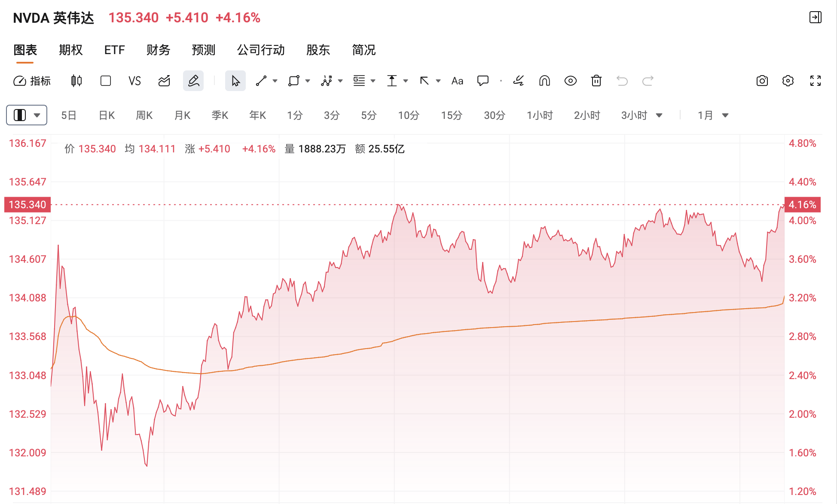Select the 1小时 interval
This screenshot has height=504, width=837.
(540, 115)
